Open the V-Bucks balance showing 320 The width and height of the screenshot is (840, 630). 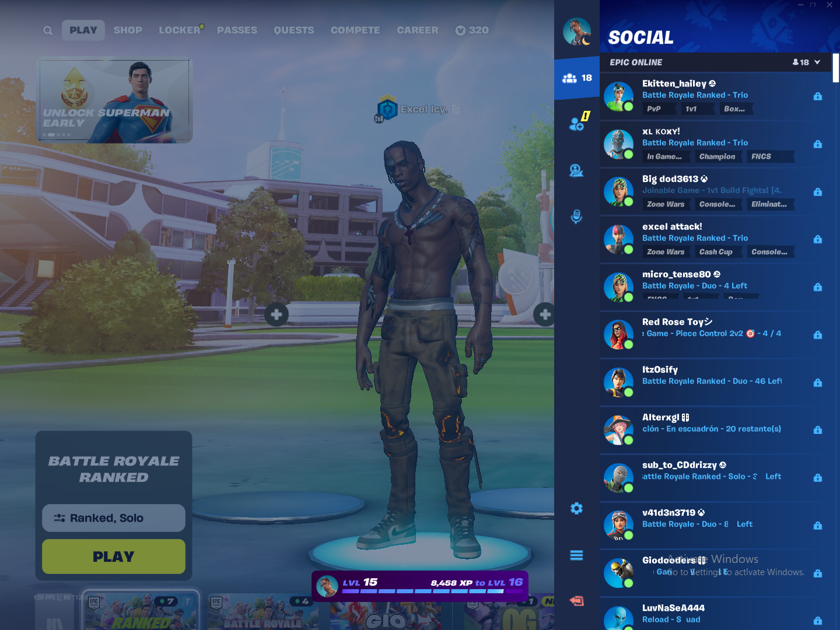(472, 30)
